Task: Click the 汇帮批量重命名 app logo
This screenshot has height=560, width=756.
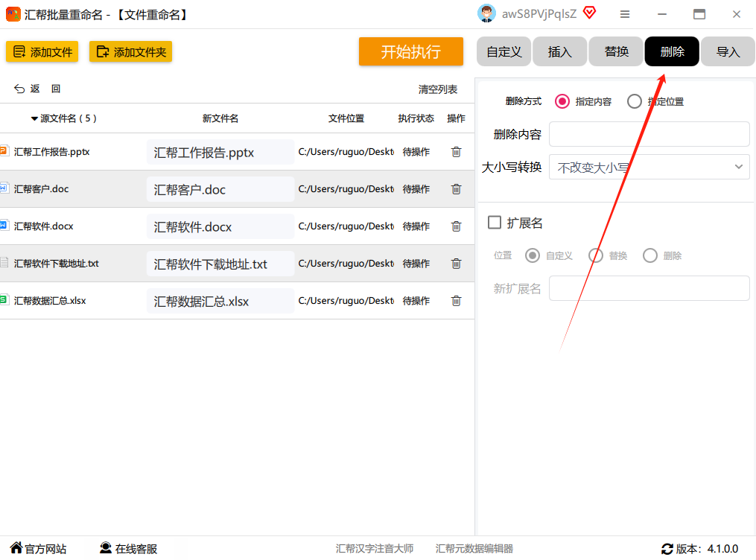Action: [13, 14]
